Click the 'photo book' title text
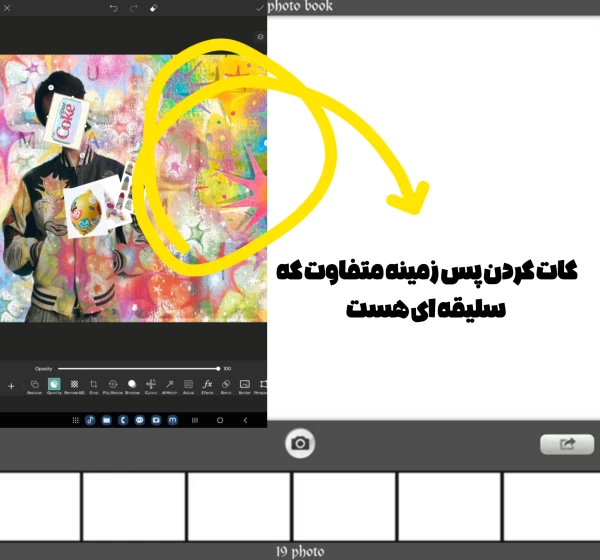The image size is (600, 560). [300, 7]
